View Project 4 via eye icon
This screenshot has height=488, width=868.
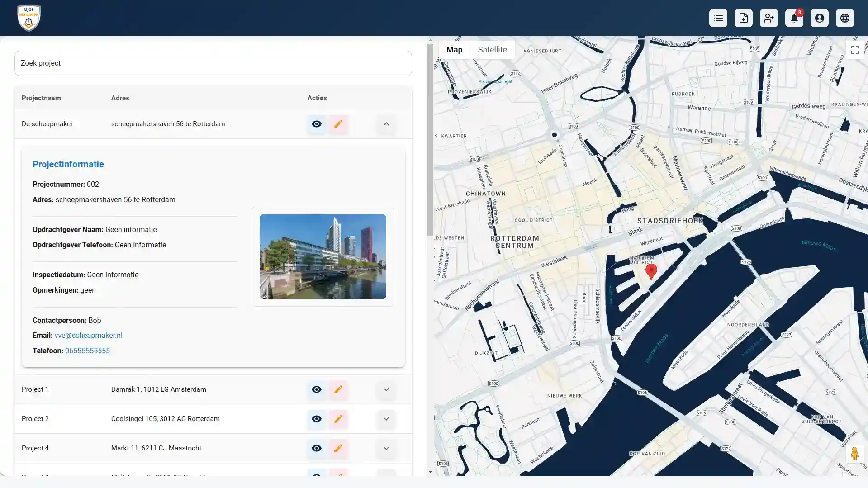(x=317, y=448)
